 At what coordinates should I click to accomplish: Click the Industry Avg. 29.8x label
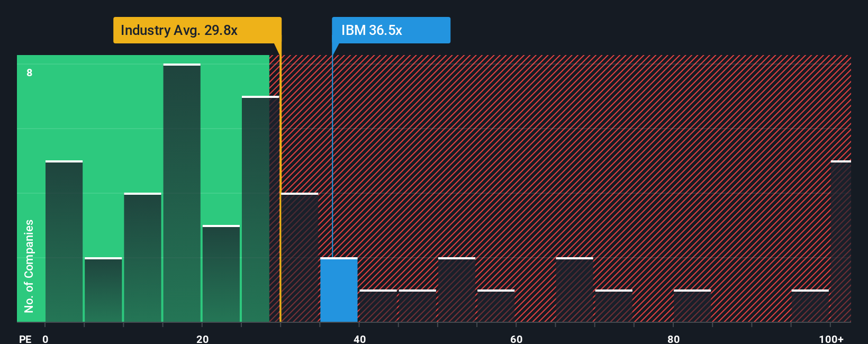coord(197,30)
